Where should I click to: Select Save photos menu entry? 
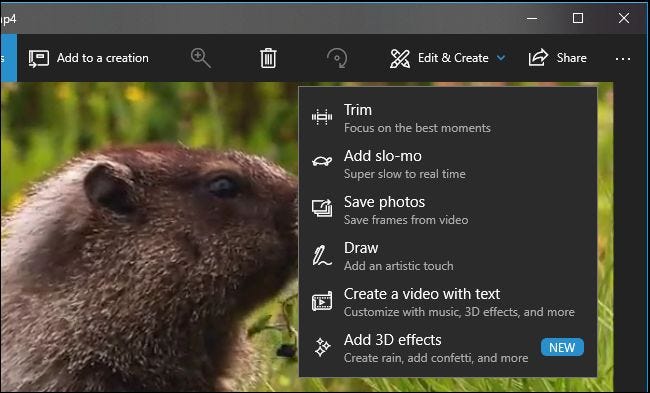click(448, 210)
